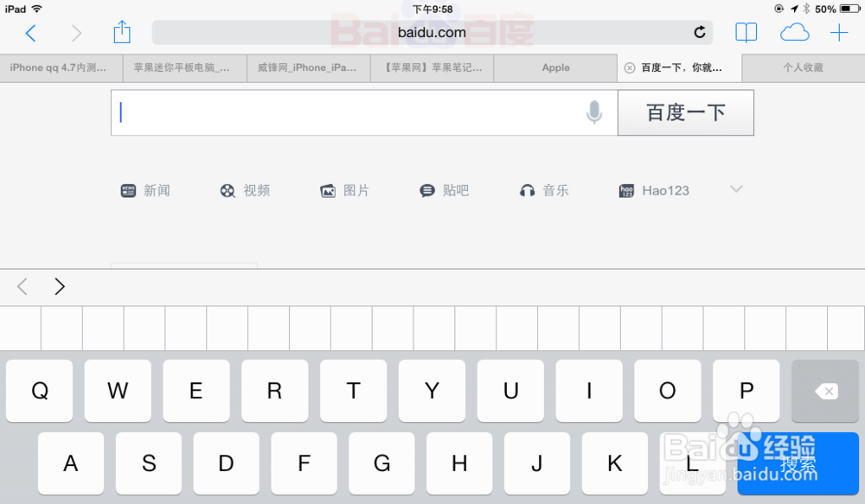The height and width of the screenshot is (504, 865).
Task: Expand more Baidu services chevron
Action: [736, 189]
